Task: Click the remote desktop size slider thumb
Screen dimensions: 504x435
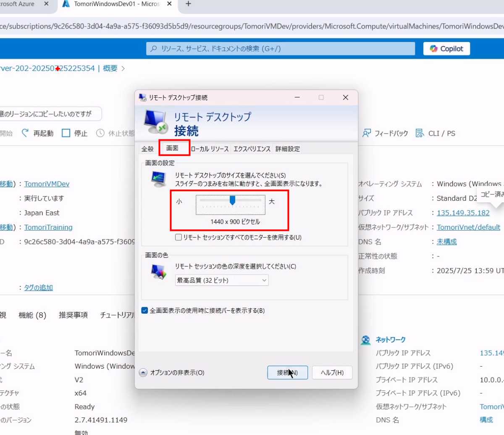Action: [x=232, y=201]
